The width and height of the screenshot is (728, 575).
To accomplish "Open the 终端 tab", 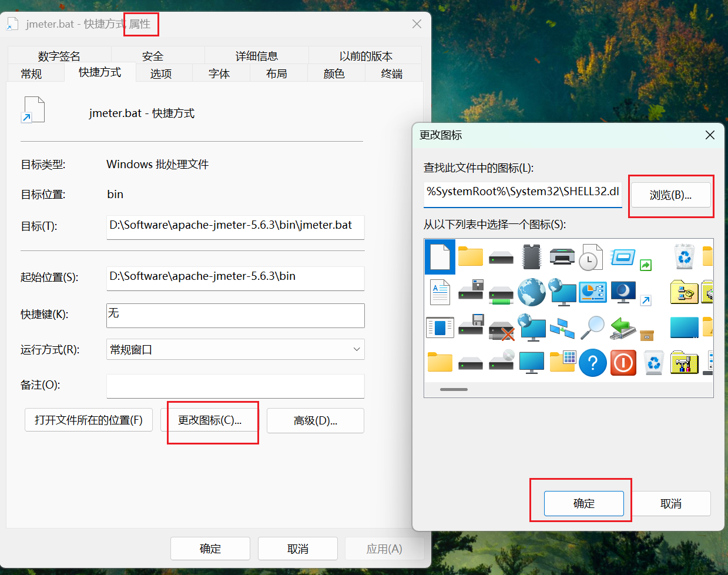I will point(392,73).
